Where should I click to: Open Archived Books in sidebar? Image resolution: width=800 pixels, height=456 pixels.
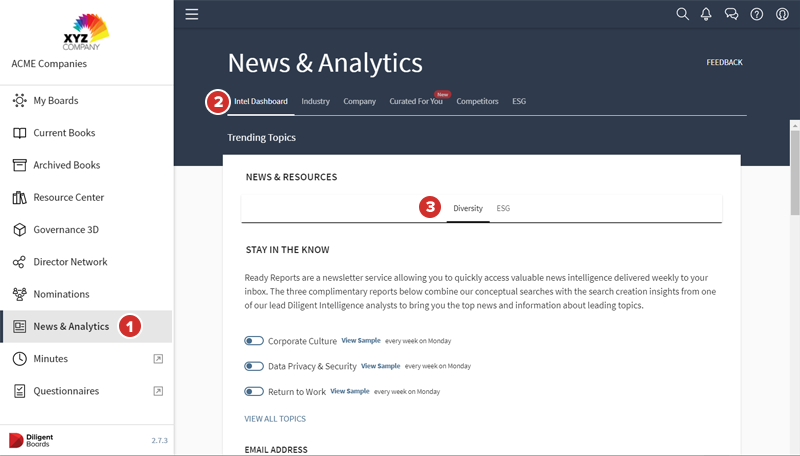tap(66, 165)
